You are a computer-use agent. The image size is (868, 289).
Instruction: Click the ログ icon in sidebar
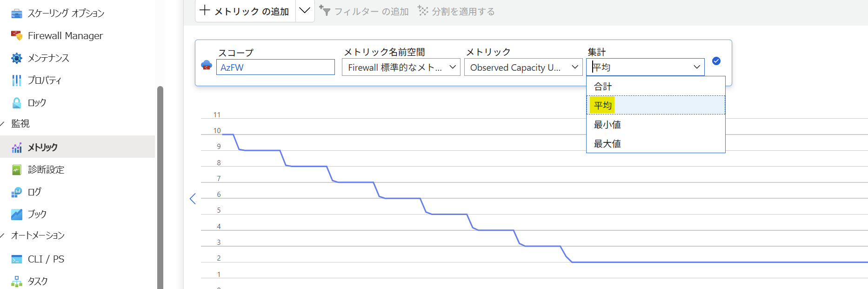coord(17,192)
